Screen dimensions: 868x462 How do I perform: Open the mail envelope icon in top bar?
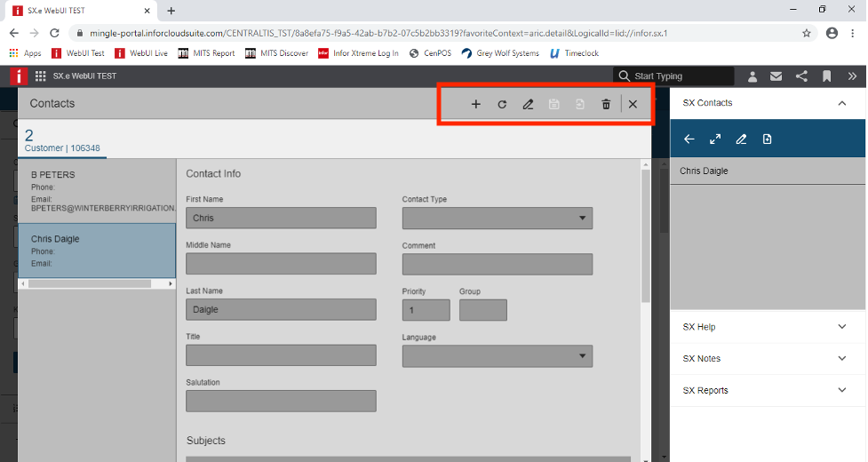[x=776, y=76]
